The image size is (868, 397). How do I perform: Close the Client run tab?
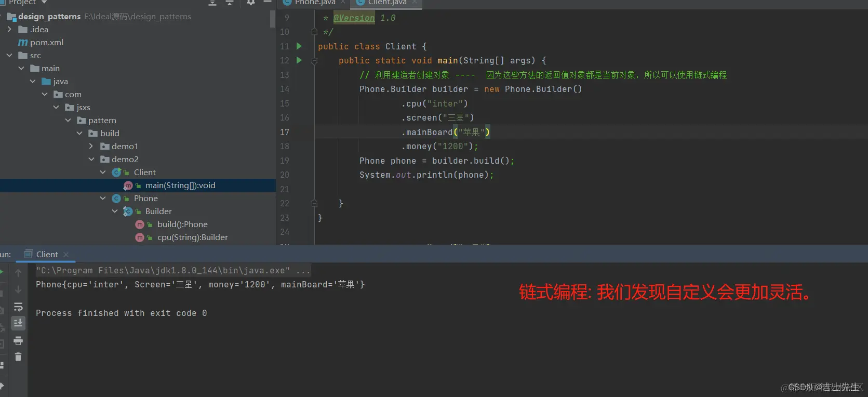tap(66, 255)
